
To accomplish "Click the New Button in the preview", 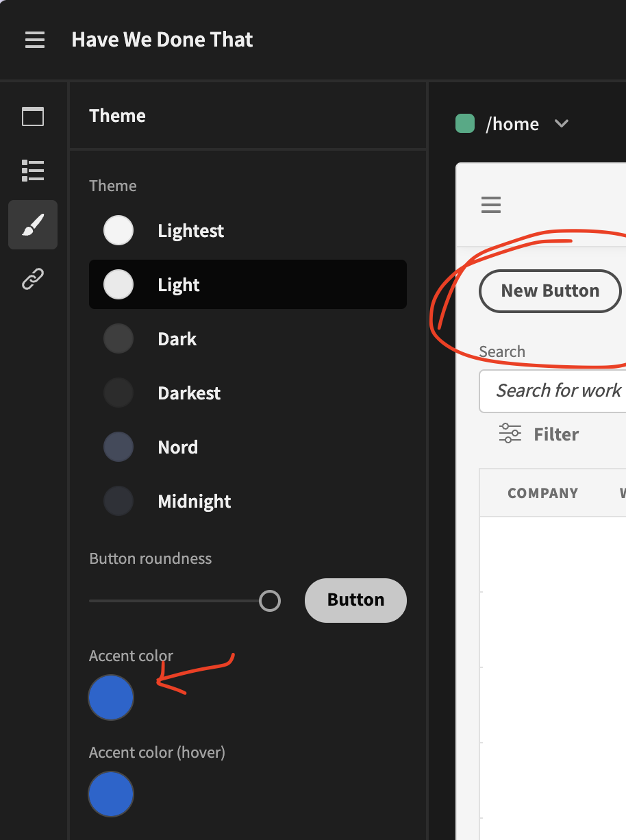I will coord(550,291).
